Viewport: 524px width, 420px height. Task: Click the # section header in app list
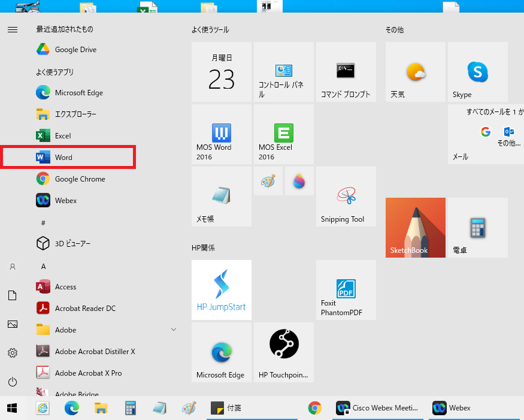[x=43, y=223]
